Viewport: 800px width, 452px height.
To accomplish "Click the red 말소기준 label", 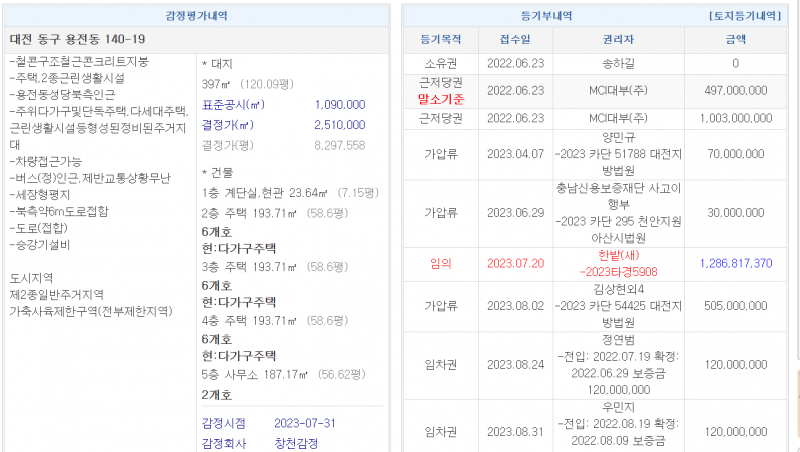I will pyautogui.click(x=441, y=99).
